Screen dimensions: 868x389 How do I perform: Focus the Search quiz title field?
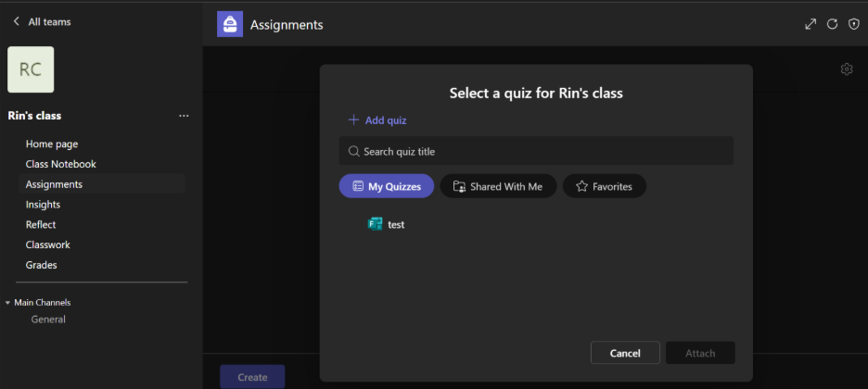[536, 151]
